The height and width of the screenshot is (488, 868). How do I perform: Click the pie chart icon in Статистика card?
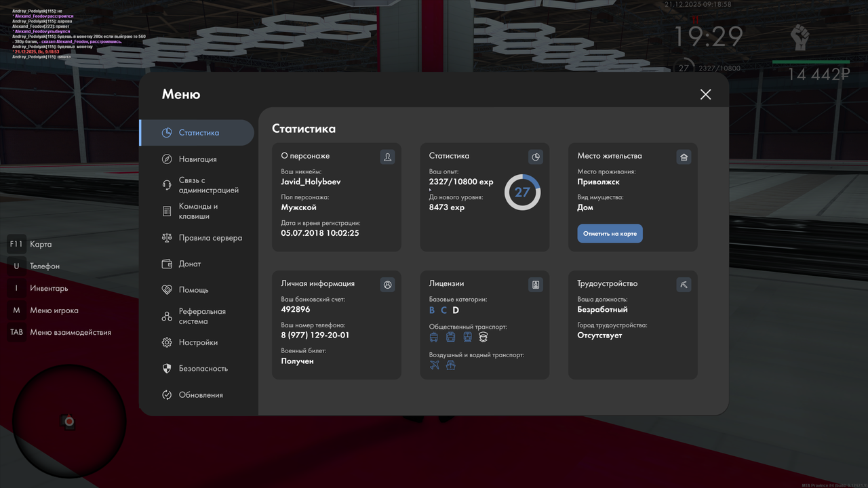point(536,157)
